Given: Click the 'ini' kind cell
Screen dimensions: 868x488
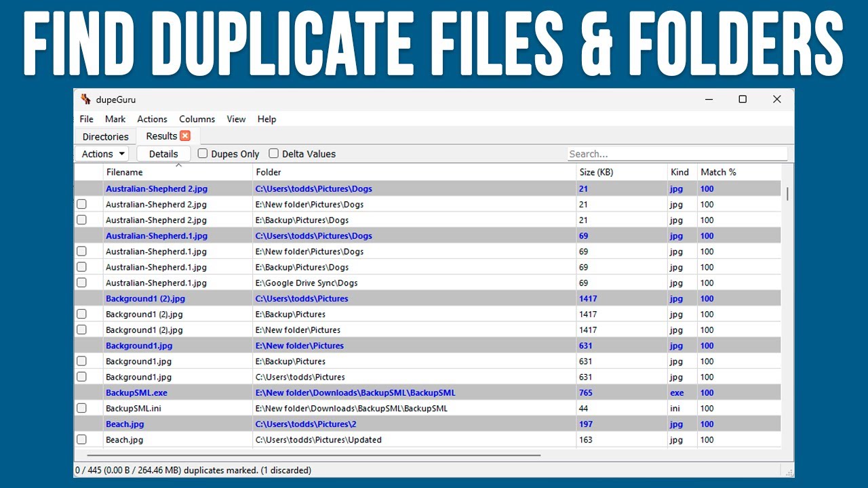Looking at the screenshot, I should (675, 408).
